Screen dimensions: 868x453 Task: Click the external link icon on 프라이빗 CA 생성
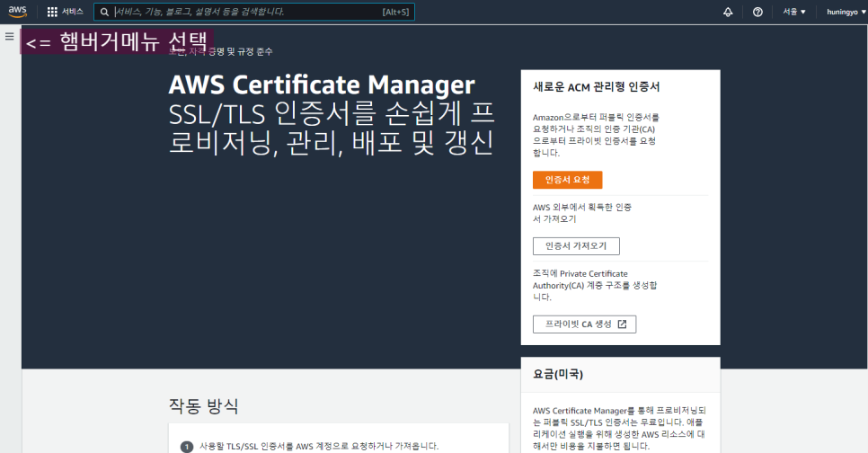(622, 324)
